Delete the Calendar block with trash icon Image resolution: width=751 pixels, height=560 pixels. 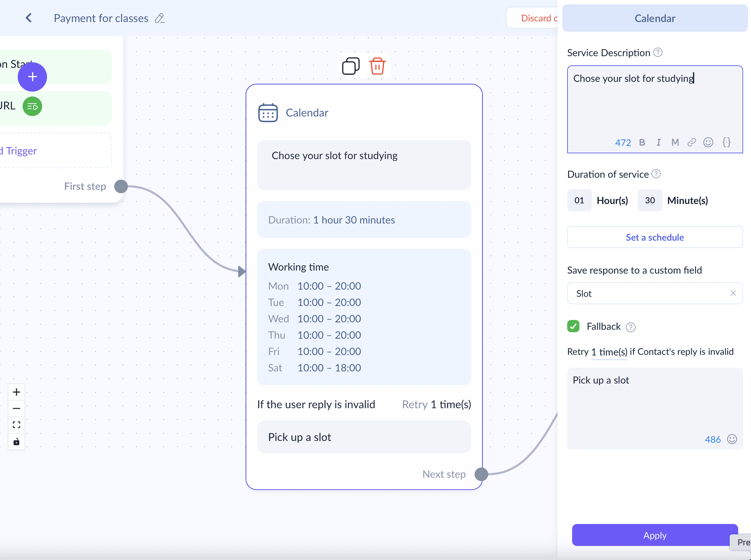377,66
